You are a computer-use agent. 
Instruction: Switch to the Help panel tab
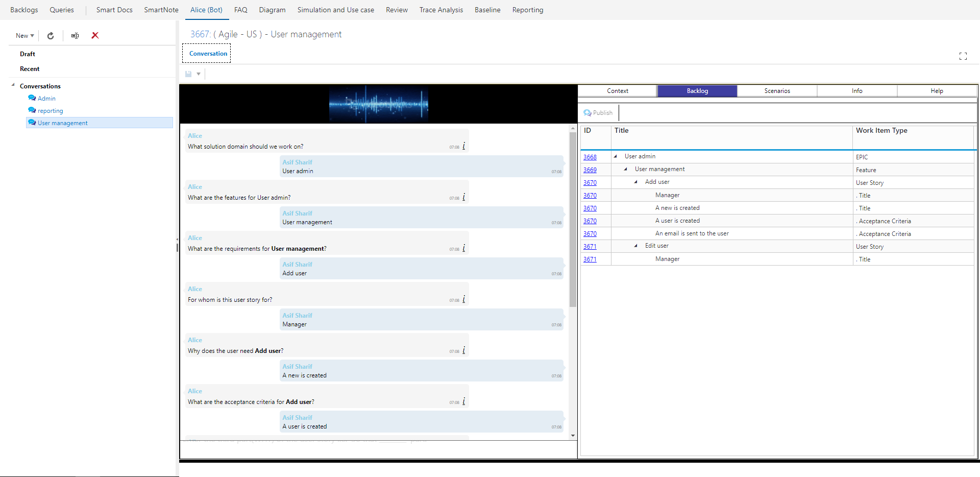937,91
